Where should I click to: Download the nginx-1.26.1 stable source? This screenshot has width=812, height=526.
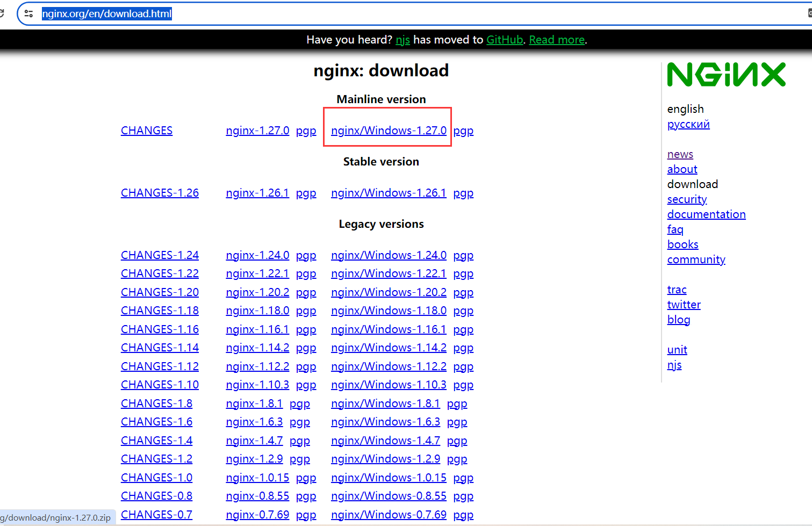click(257, 193)
